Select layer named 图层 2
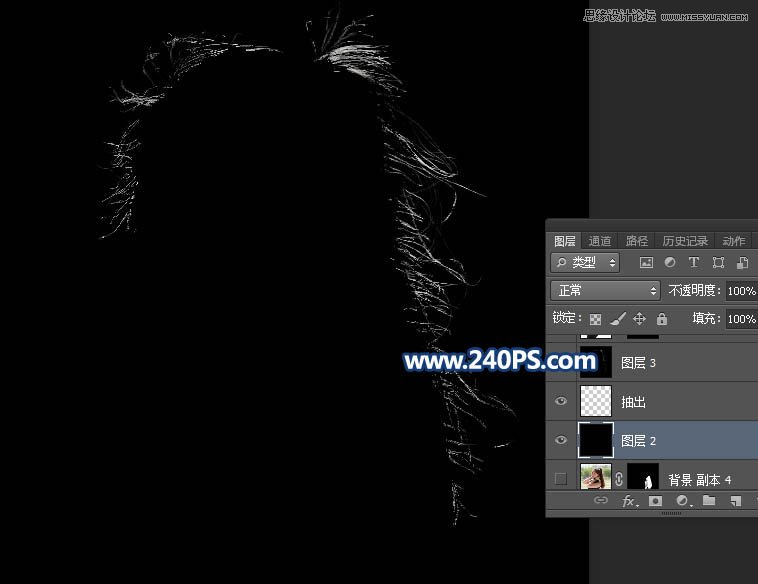758x584 pixels. (x=638, y=441)
